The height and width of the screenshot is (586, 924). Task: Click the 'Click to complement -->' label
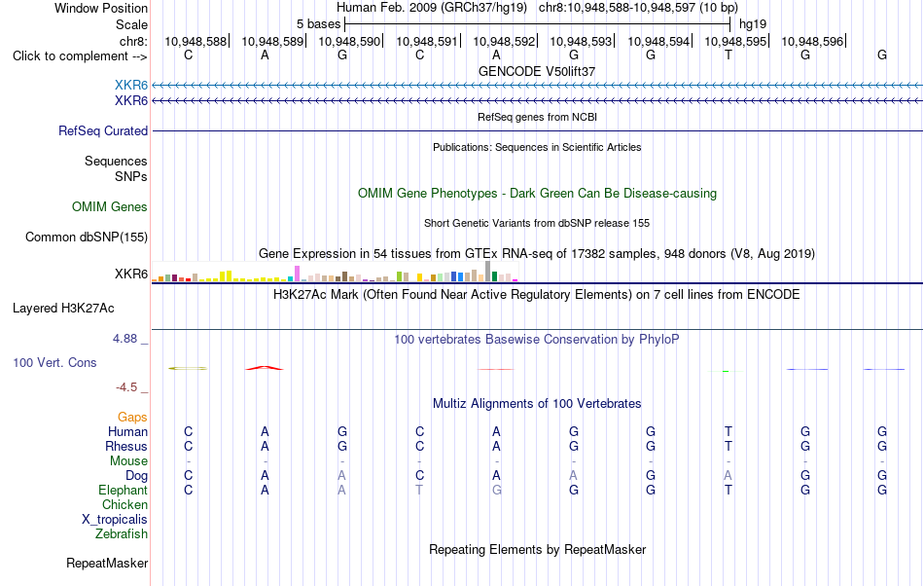[x=80, y=56]
